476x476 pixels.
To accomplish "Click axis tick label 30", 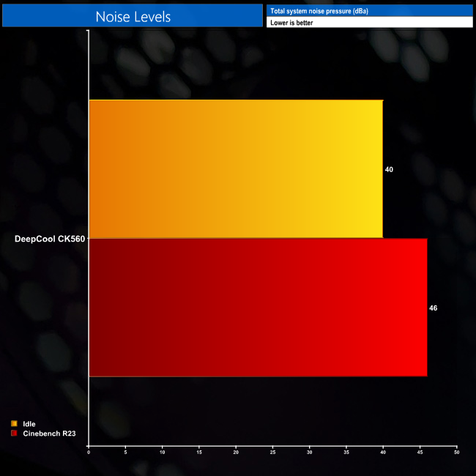I will point(309,453).
